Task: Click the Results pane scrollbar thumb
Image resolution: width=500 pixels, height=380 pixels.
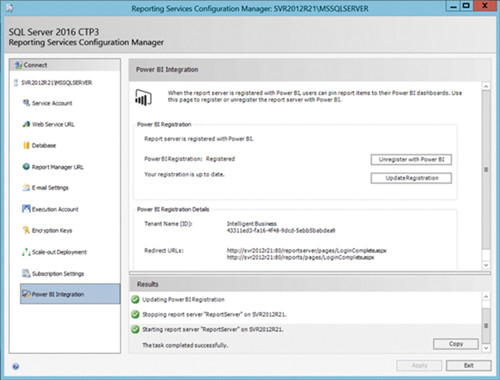Action: coord(486,326)
